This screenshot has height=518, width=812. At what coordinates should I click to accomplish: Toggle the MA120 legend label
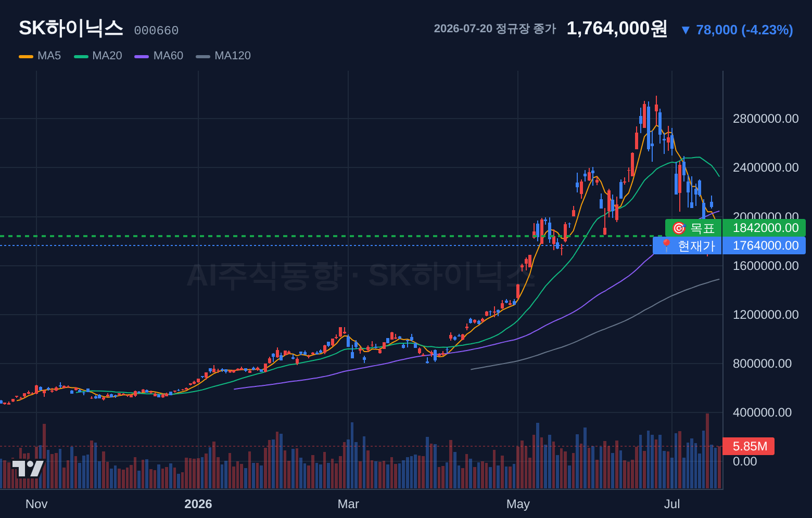tap(233, 56)
